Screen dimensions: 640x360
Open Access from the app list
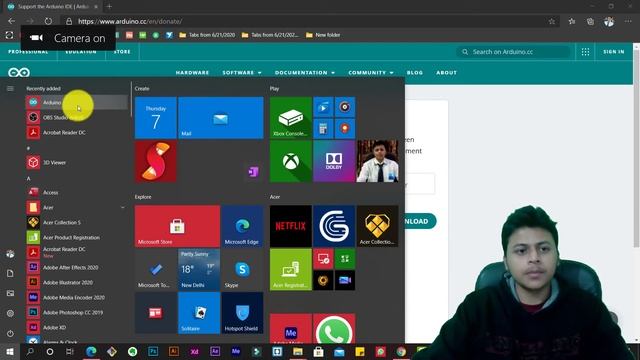click(77, 192)
